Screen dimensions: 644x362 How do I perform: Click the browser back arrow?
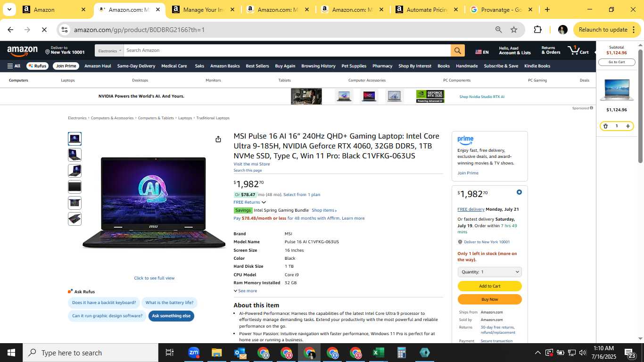10,30
